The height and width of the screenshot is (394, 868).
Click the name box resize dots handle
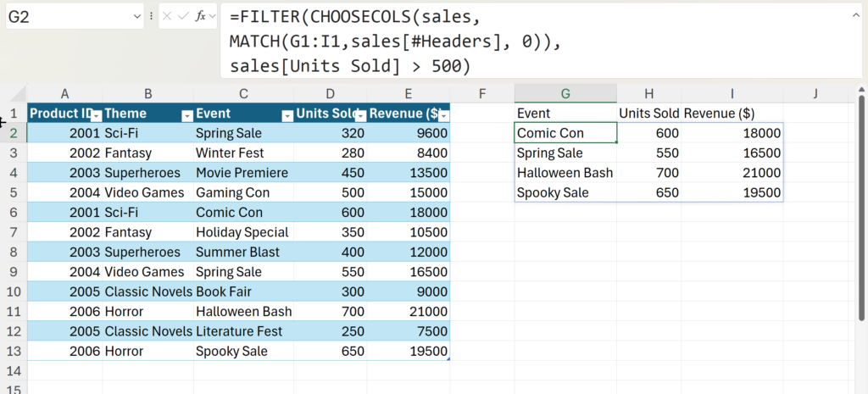tap(151, 16)
